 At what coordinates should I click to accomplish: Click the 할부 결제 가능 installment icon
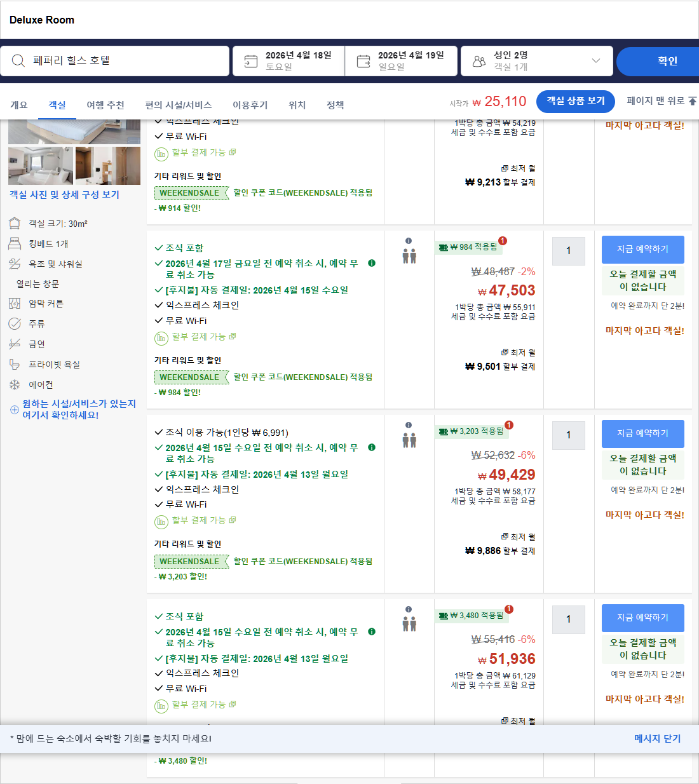(x=161, y=338)
